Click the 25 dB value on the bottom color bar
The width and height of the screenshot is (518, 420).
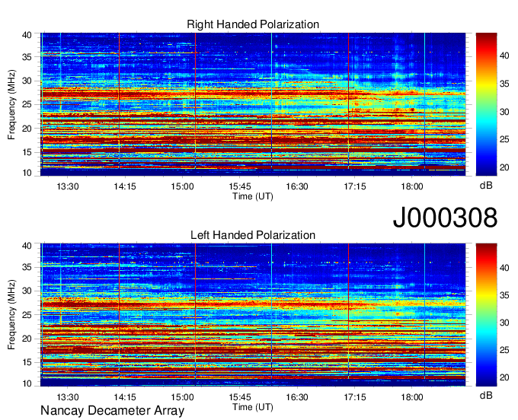click(504, 350)
